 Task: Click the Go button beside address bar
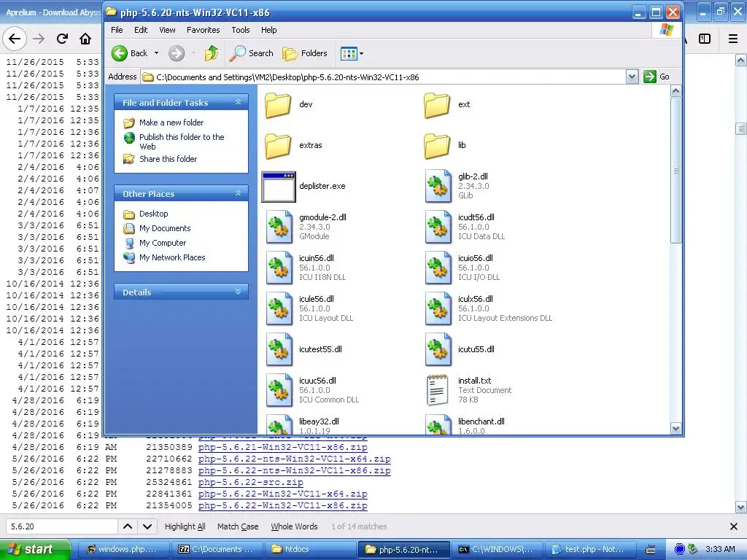[657, 77]
